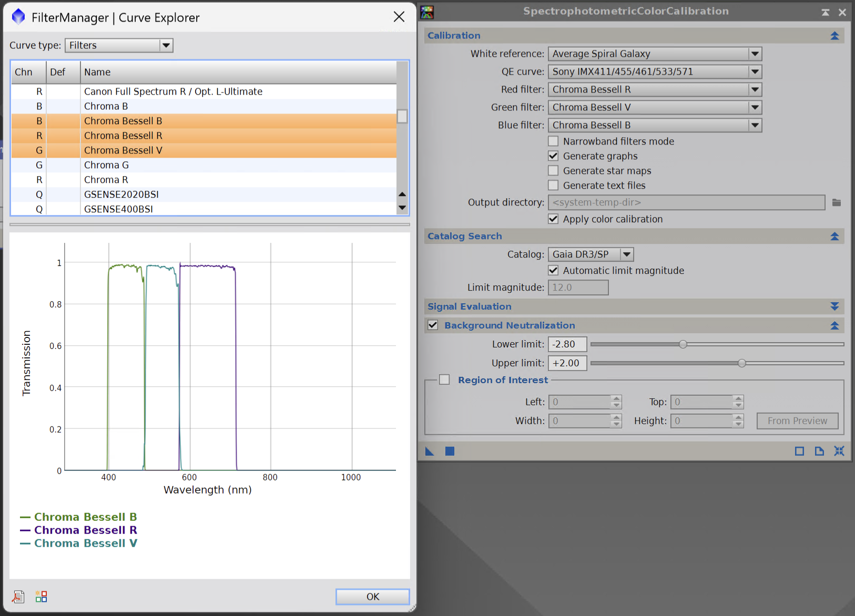Select the Chroma B row
Viewport: 855px width, 616px height.
tap(203, 106)
